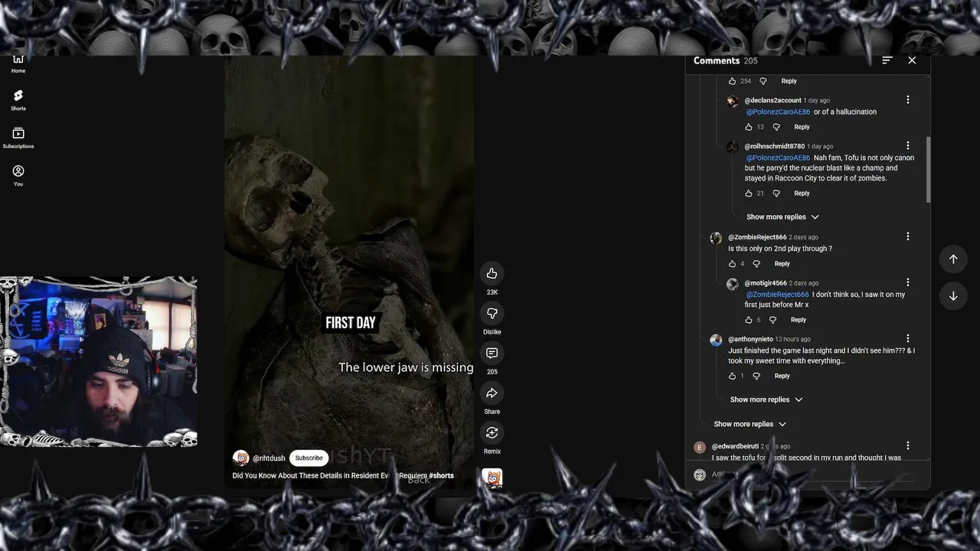Open @rolhnschmidt8780 username link

[774, 146]
